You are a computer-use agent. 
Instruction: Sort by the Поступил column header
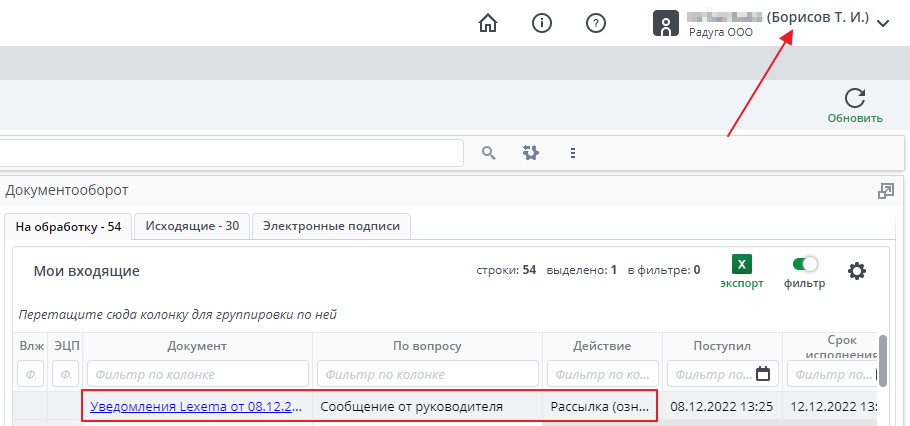(x=723, y=346)
